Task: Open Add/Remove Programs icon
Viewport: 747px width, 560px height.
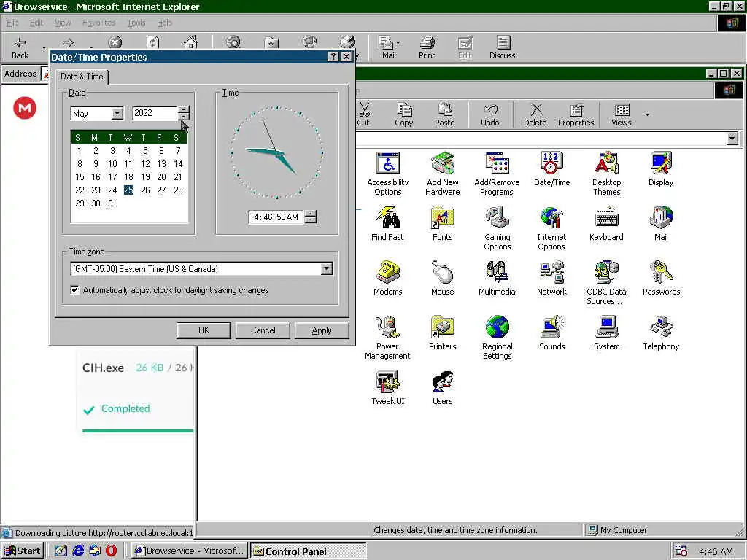Action: pyautogui.click(x=497, y=174)
